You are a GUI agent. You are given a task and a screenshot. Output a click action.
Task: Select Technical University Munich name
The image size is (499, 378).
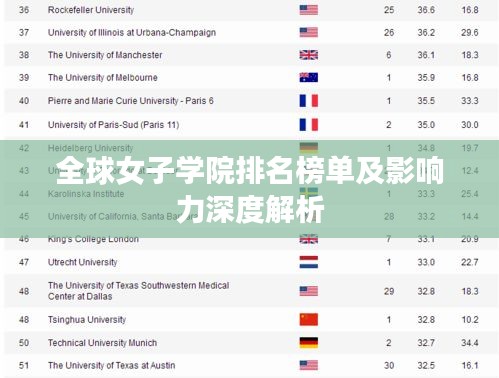102,343
